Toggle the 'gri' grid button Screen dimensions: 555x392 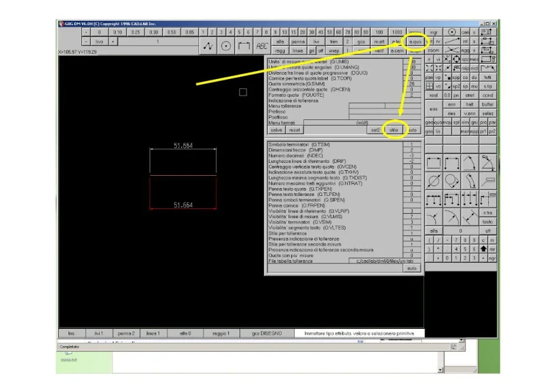[311, 51]
